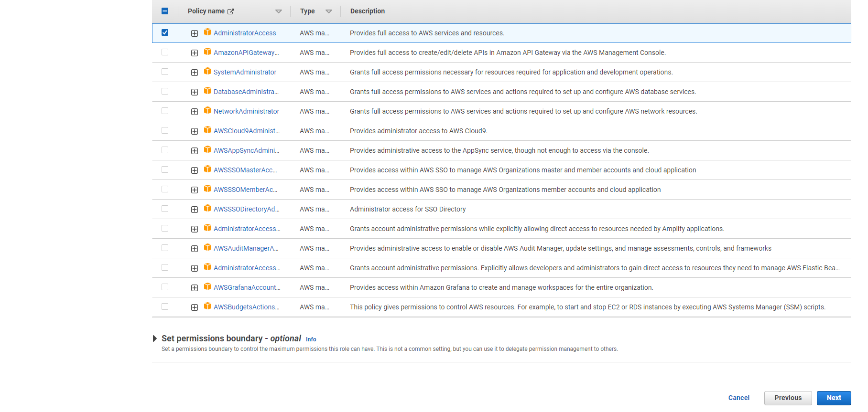Viewport: 868px width, 412px height.
Task: Open the Policy name column sort dropdown
Action: tap(279, 11)
